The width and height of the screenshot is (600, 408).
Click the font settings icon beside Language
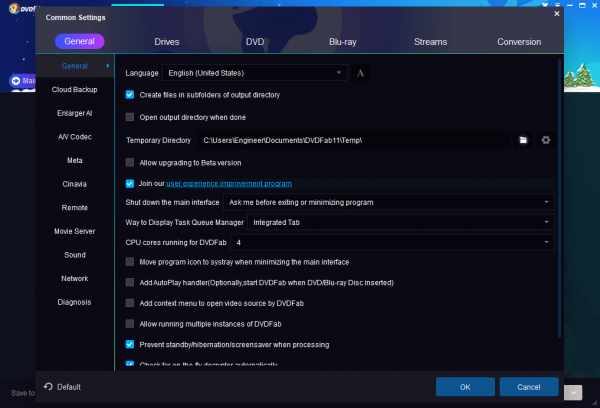coord(361,73)
